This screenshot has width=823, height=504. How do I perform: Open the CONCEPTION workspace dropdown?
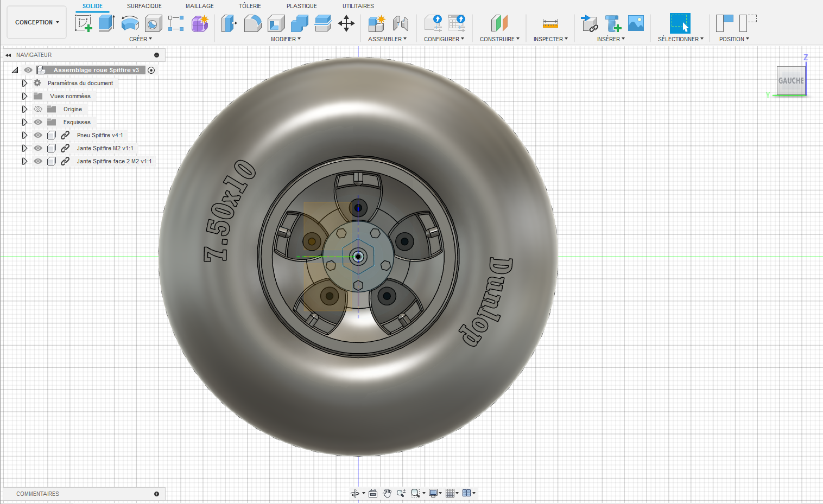[37, 22]
